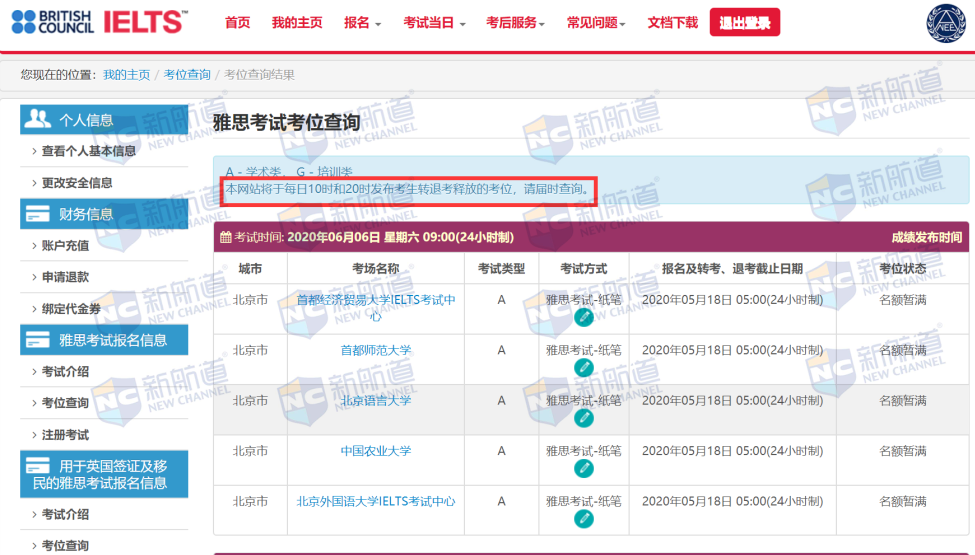The width and height of the screenshot is (975, 555).
Task: Click the pencil icon in 北京外国语大学 row
Action: pyautogui.click(x=583, y=518)
